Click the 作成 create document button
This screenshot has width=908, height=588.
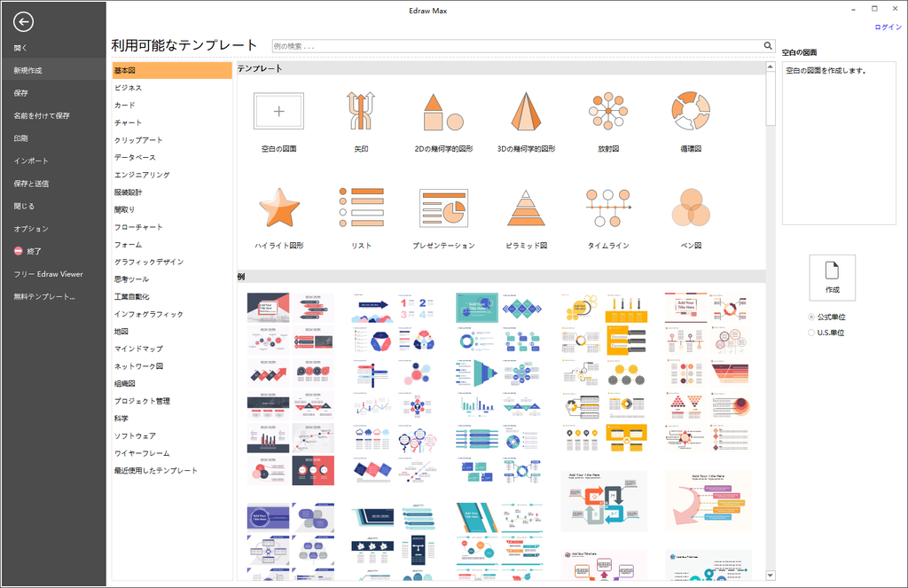[832, 278]
